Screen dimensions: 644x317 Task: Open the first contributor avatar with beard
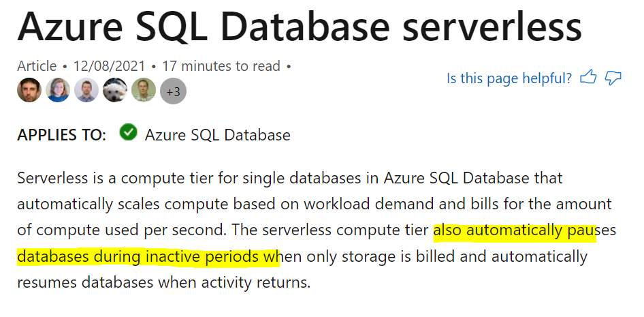[x=29, y=91]
